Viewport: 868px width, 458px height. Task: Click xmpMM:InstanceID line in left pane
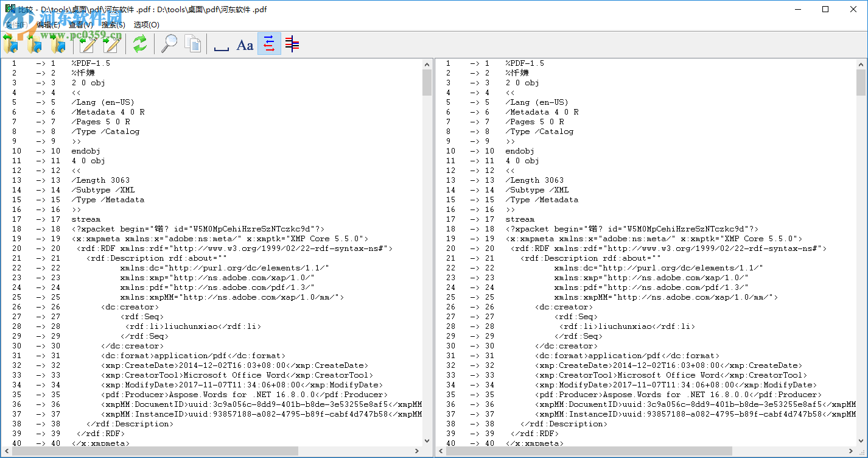pos(261,414)
